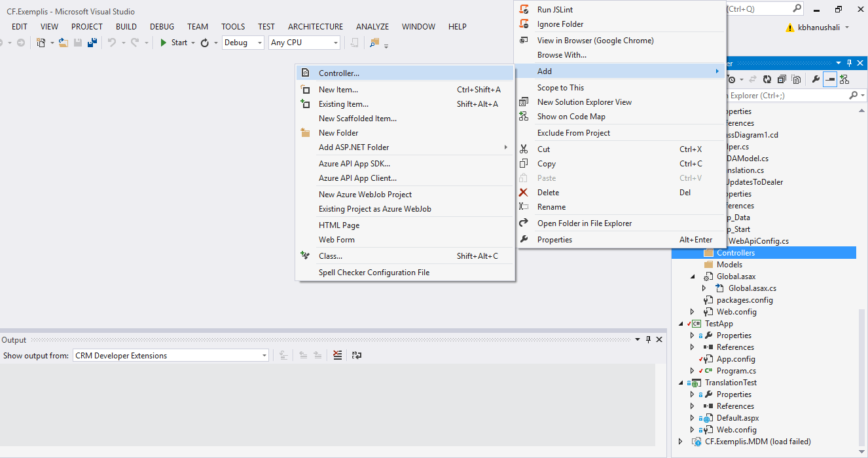Expand the Default.aspx tree node
This screenshot has width=868, height=458.
point(693,418)
